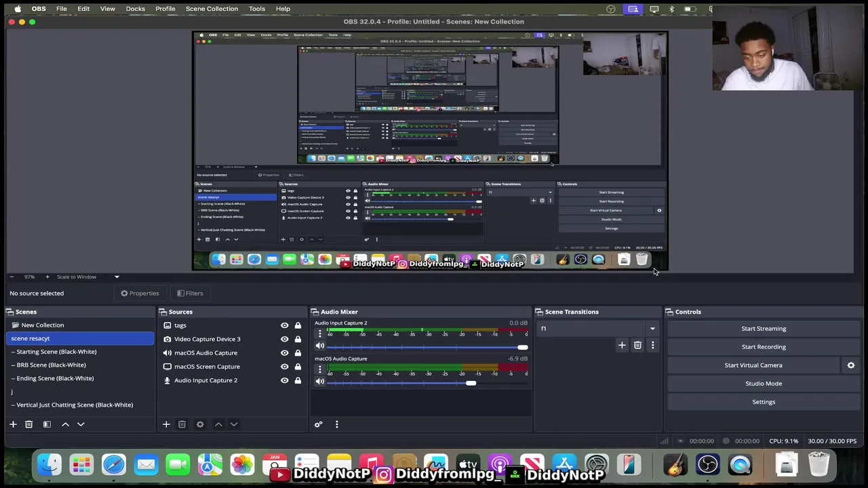Open the Tools menu
Viewport: 868px width, 488px height.
pyautogui.click(x=256, y=9)
